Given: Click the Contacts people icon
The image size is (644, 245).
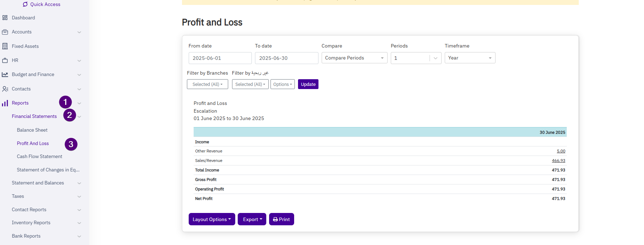Looking at the screenshot, I should tap(5, 89).
